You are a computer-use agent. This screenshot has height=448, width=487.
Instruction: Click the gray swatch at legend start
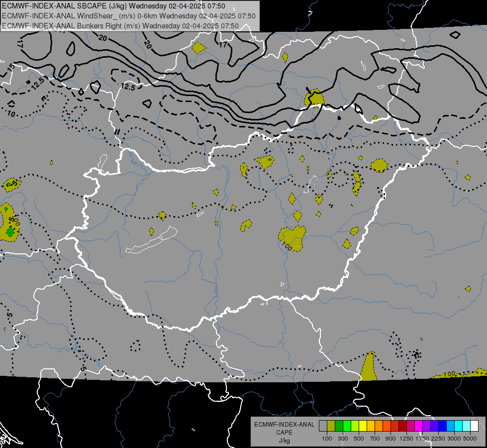(323, 426)
